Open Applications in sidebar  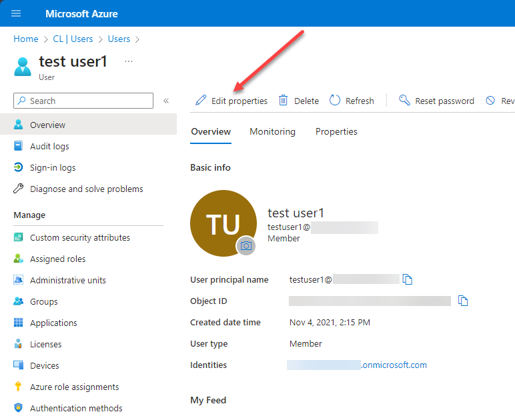pos(53,323)
